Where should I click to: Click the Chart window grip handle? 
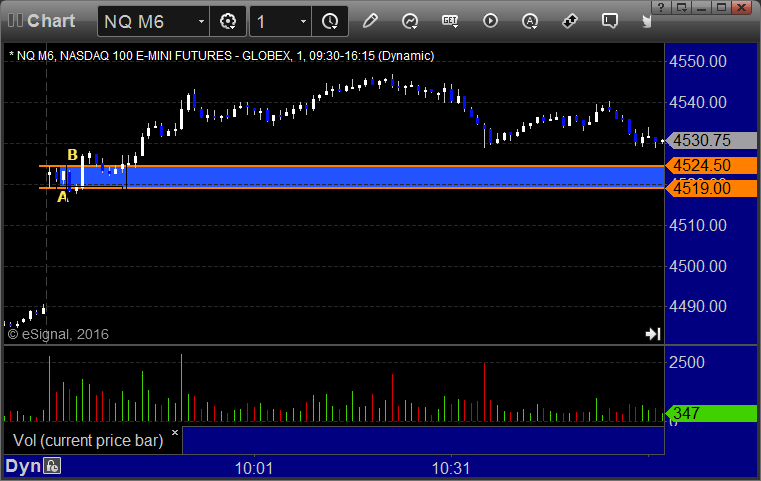coord(15,21)
